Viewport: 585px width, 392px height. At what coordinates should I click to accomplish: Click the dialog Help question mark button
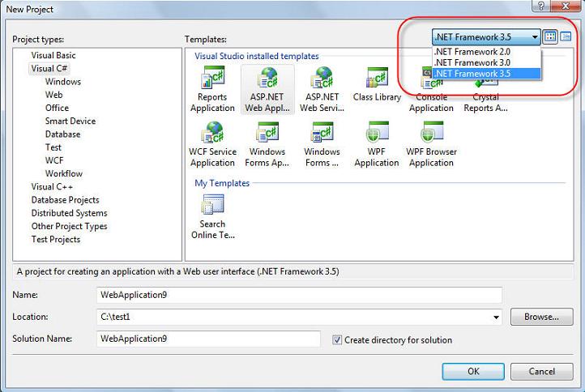[541, 6]
